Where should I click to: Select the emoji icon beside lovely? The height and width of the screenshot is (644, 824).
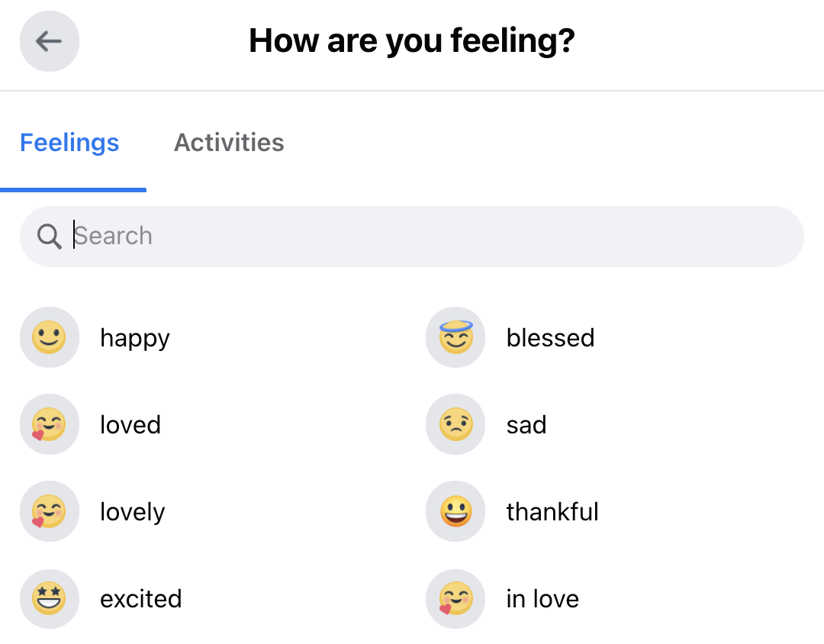tap(50, 511)
